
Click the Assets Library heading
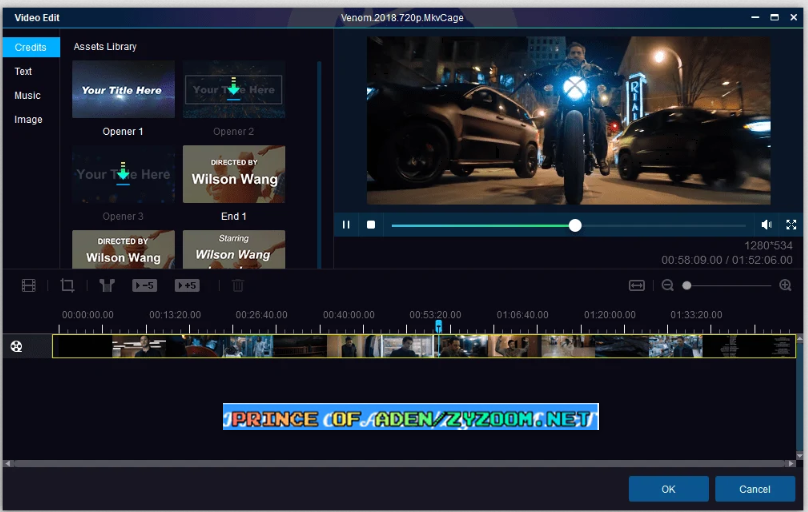click(105, 47)
